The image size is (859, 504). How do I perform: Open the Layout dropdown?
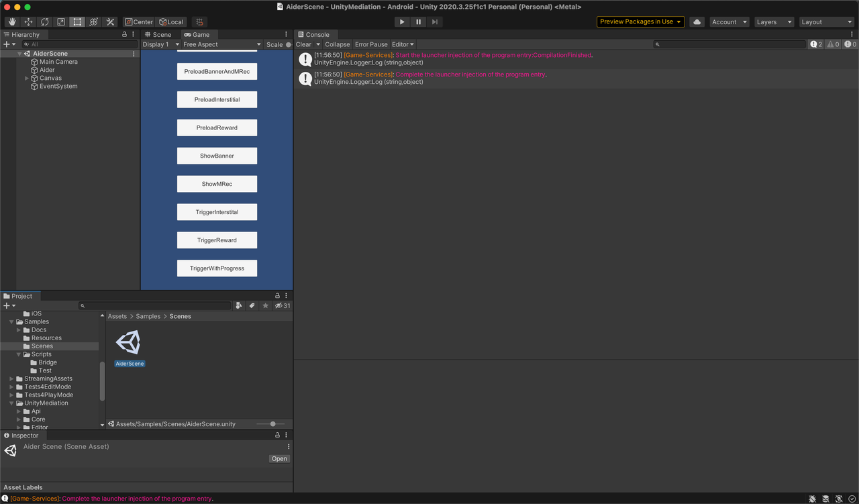826,22
